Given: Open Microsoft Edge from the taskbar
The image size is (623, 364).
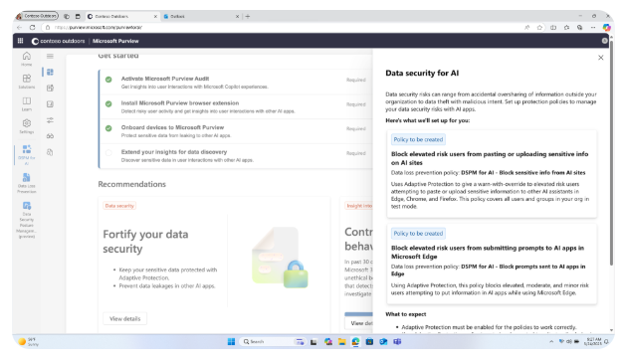Looking at the screenshot, I should (x=355, y=342).
